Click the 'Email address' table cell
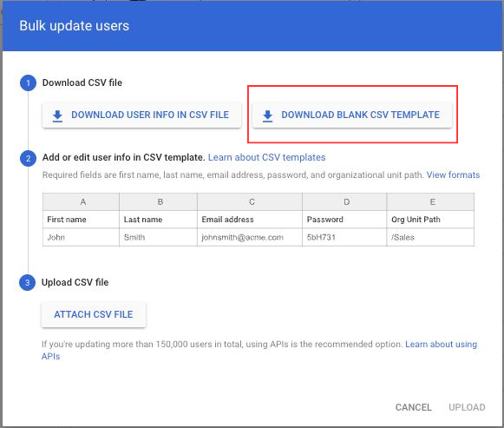This screenshot has height=428, width=504. click(x=250, y=220)
